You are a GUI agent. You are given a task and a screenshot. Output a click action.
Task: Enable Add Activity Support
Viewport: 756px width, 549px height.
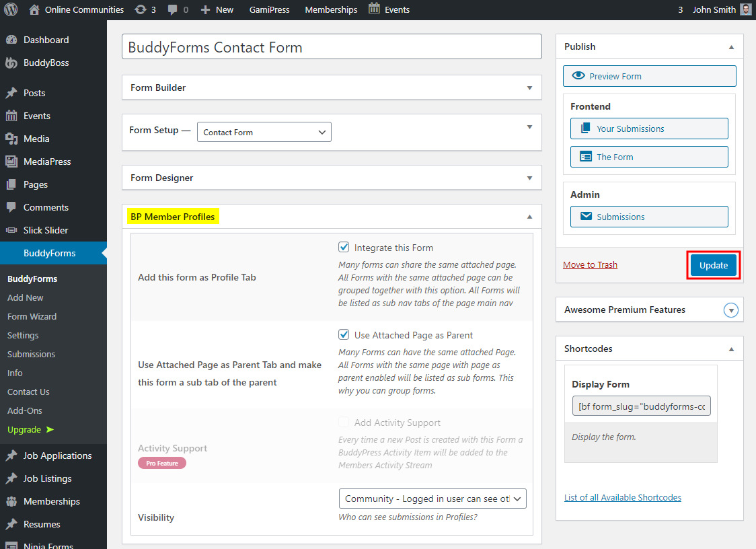click(x=344, y=422)
